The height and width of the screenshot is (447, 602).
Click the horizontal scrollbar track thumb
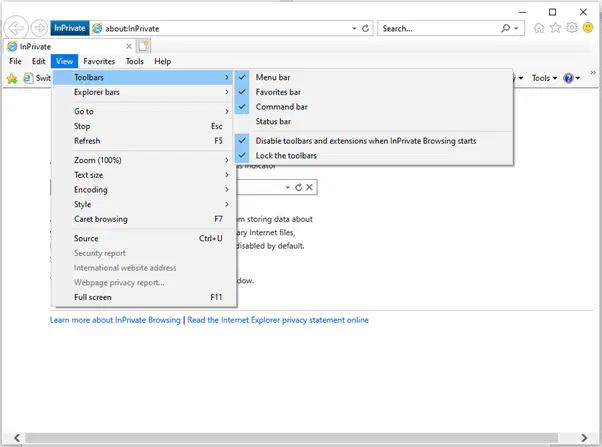click(x=292, y=438)
